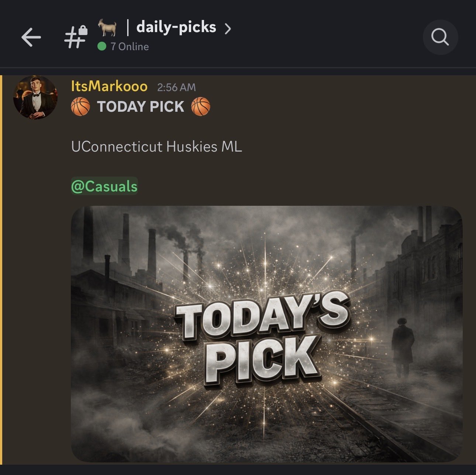This screenshot has height=475, width=476.
Task: Open the Today's Pick image attachment
Action: tap(266, 334)
